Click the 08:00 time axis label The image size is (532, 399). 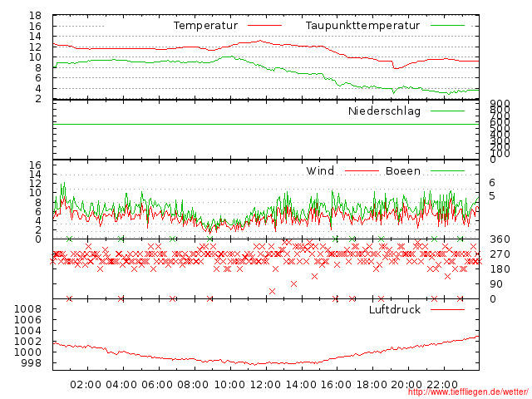coord(193,385)
